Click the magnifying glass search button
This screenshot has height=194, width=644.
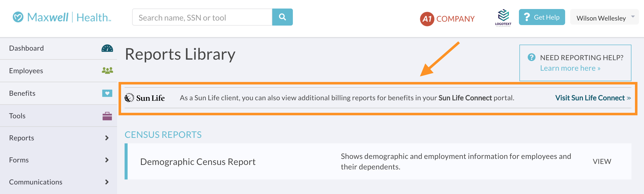point(282,17)
